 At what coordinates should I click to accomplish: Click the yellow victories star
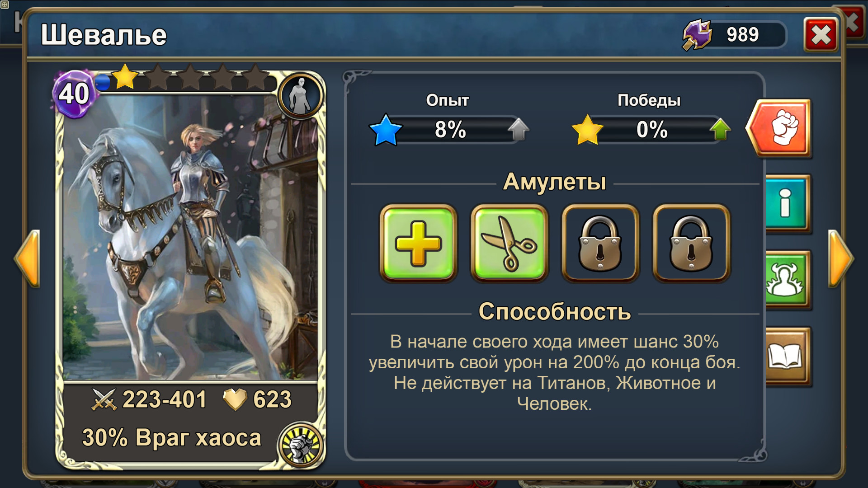tap(587, 130)
